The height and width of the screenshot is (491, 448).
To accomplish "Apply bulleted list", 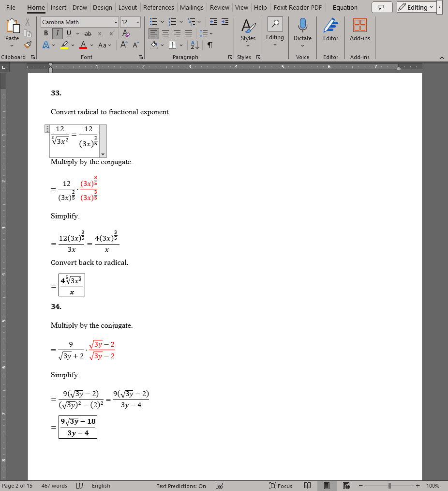I will [154, 22].
